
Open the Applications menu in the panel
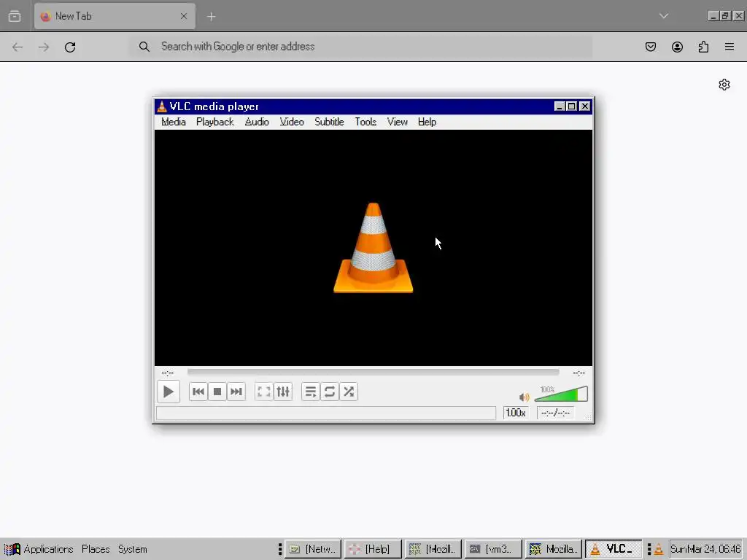tap(39, 549)
